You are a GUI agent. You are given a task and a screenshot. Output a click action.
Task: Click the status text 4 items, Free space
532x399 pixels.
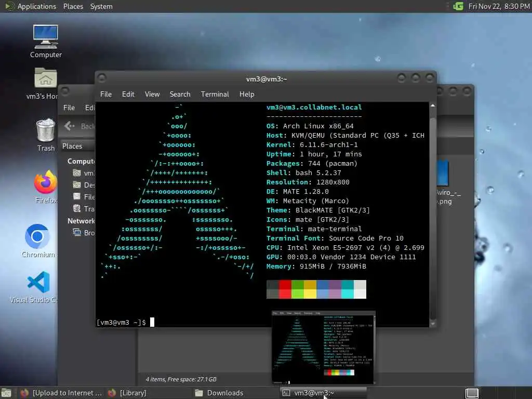(x=181, y=379)
